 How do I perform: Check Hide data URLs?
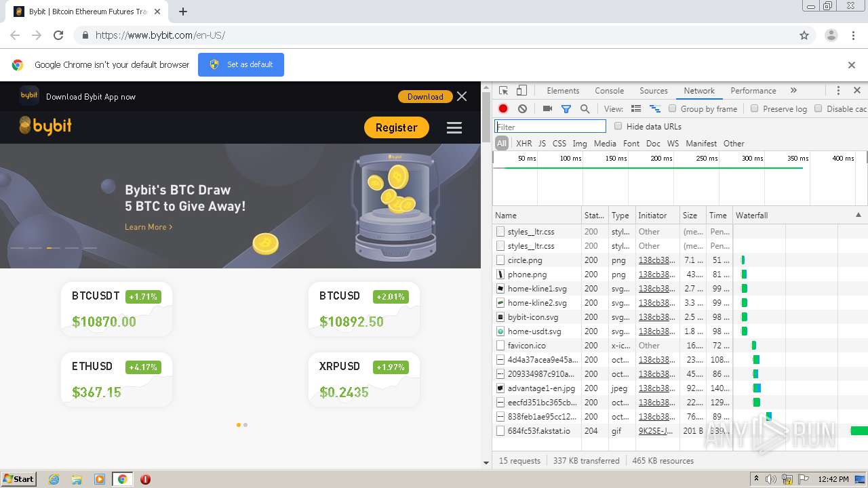pyautogui.click(x=618, y=126)
